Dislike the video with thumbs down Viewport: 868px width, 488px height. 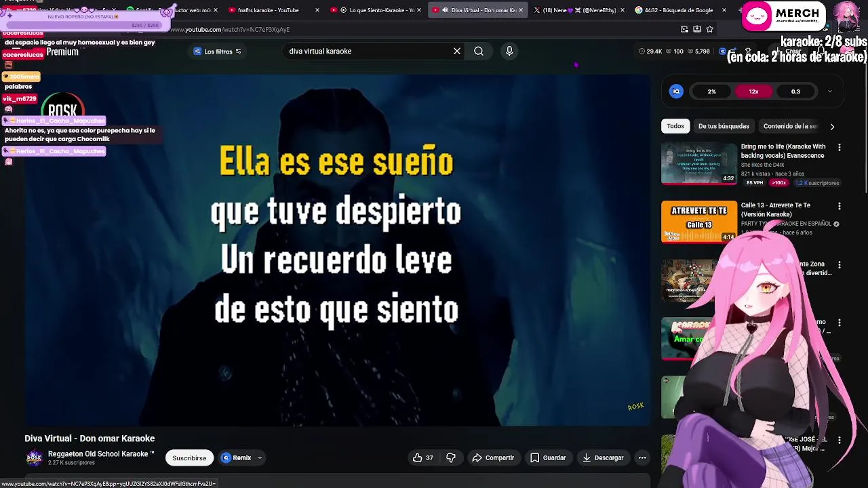click(451, 458)
